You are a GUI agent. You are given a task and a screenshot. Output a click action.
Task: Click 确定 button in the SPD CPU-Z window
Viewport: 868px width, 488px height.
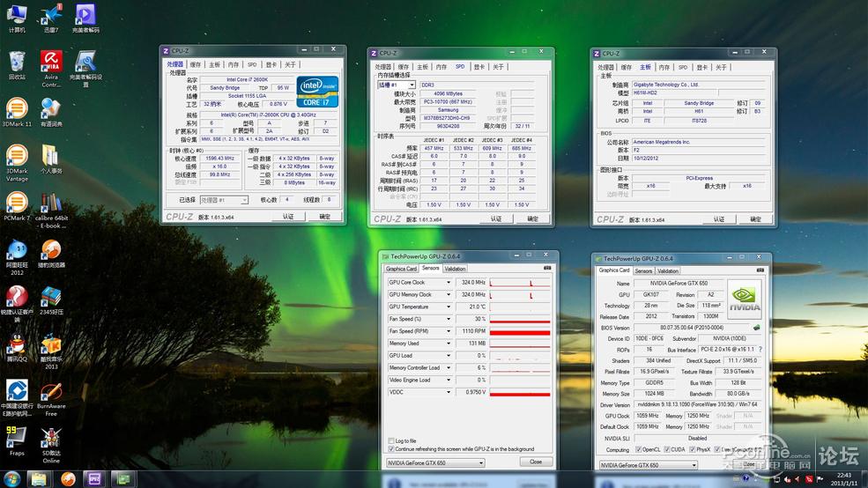[x=532, y=218]
